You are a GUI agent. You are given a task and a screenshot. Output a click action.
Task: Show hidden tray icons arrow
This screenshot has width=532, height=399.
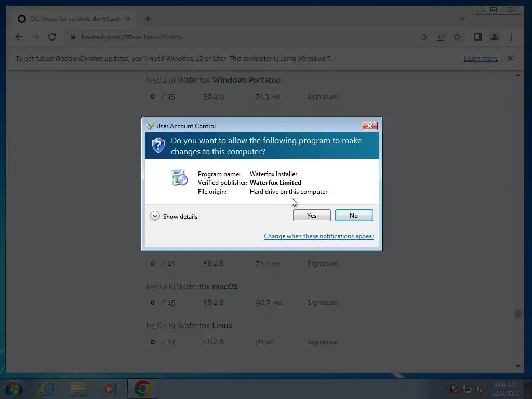point(442,389)
